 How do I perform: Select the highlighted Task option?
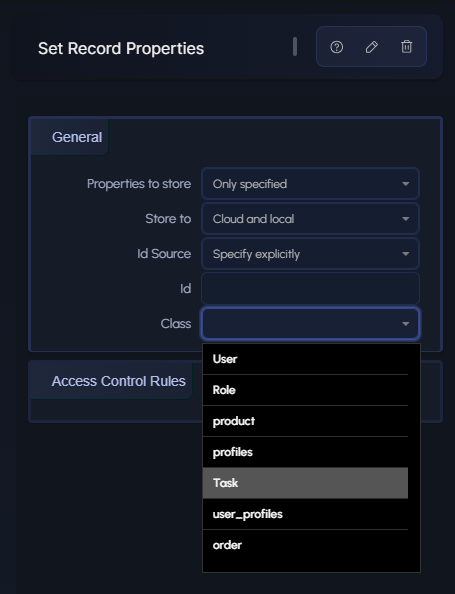(305, 483)
